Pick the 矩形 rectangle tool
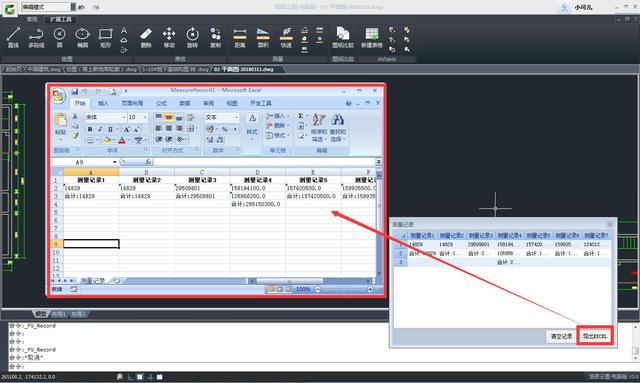Viewport: 640px width, 383px height. [105, 37]
